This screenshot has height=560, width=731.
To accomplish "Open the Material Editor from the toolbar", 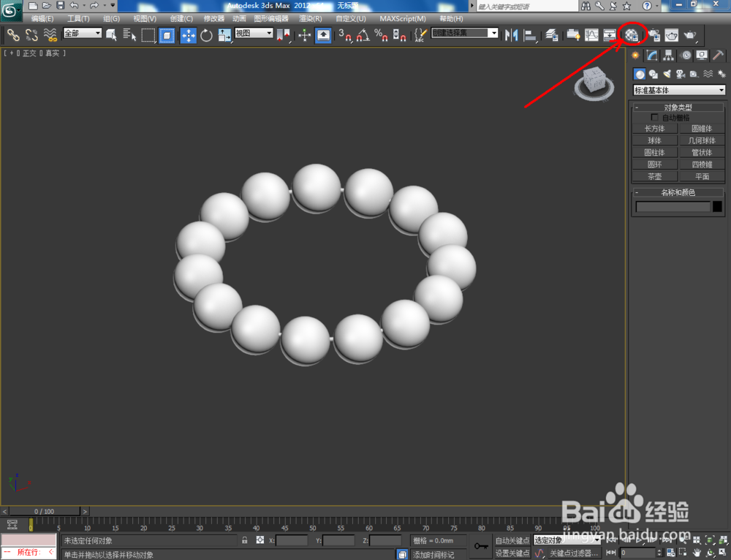I will coord(630,34).
